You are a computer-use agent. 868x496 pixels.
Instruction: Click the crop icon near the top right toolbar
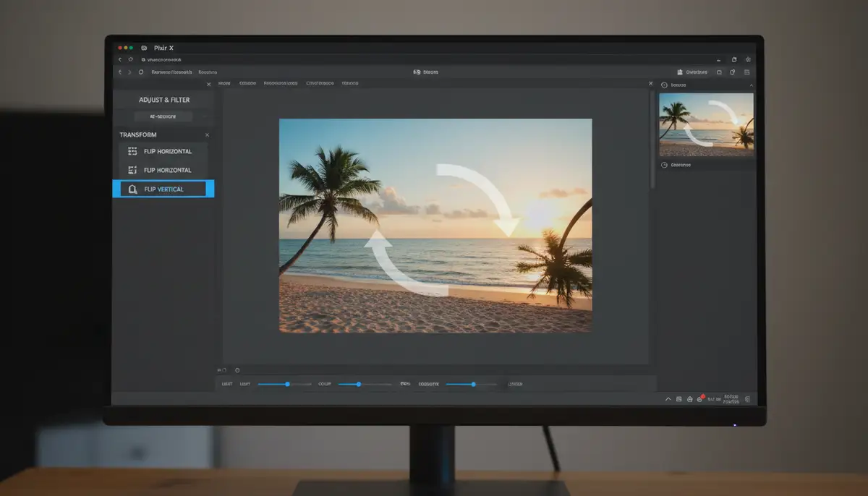click(x=720, y=72)
